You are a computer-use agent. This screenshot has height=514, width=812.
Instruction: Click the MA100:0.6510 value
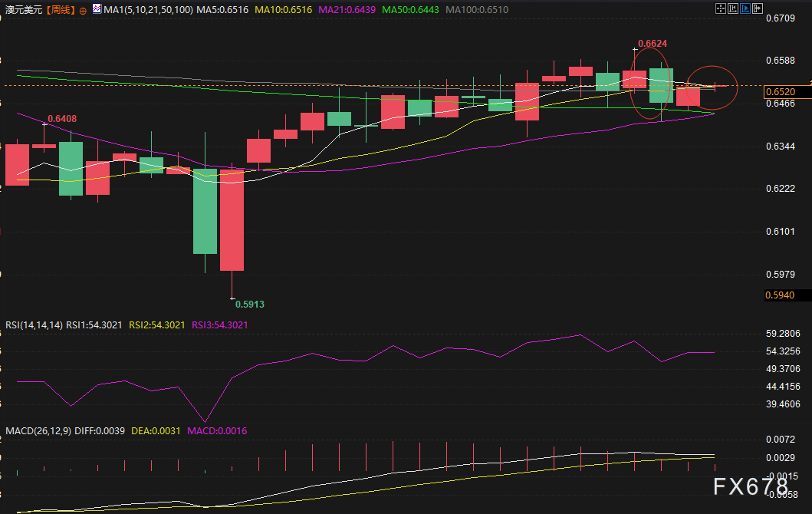(477, 10)
